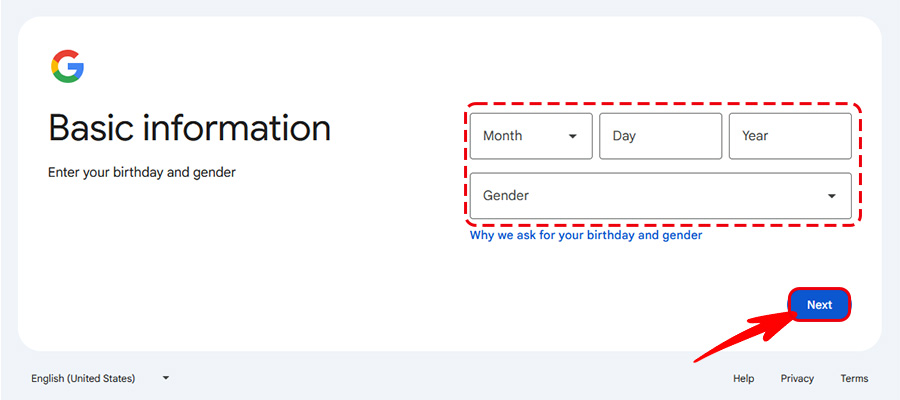Go to the Privacy footer link

797,379
